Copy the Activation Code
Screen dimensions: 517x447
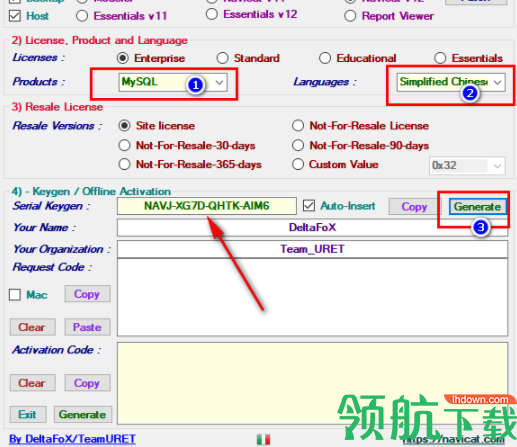(x=87, y=383)
